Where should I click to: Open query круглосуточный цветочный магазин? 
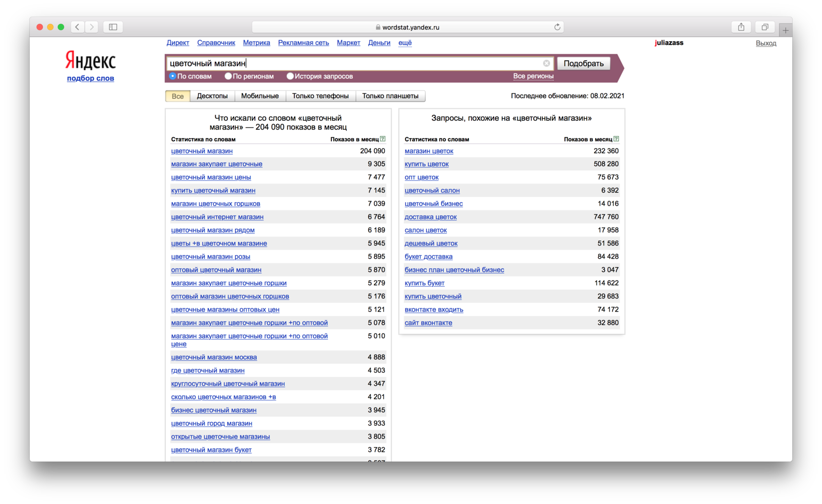pos(228,384)
